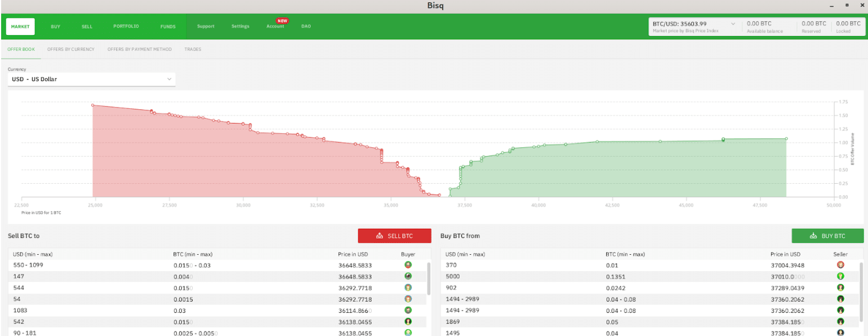Image resolution: width=868 pixels, height=336 pixels.
Task: Open the Settings section
Action: (x=240, y=26)
